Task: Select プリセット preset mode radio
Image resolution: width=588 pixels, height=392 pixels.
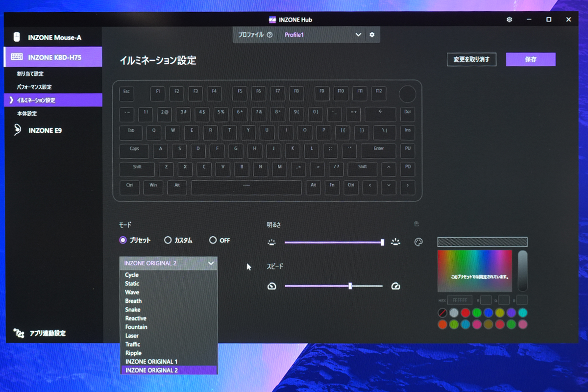Action: tap(123, 241)
